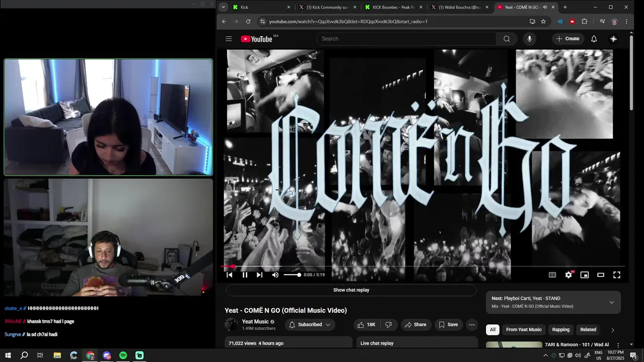Open the tab search dropdown arrow
The image size is (644, 362).
[x=223, y=7]
